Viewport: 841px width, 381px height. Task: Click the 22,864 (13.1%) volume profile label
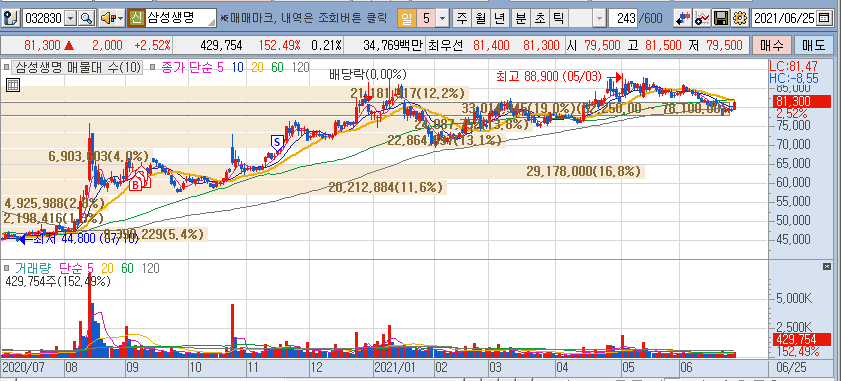point(445,141)
